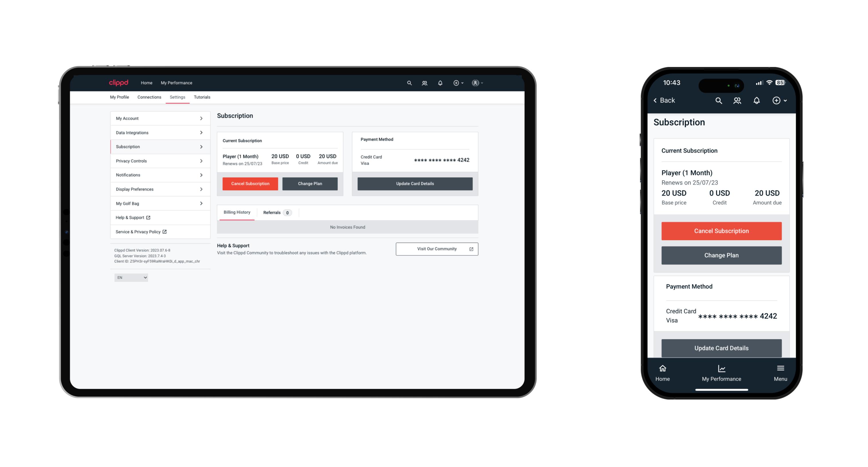Viewport: 868px width, 467px height.
Task: Click the user profile avatar icon
Action: tap(475, 83)
